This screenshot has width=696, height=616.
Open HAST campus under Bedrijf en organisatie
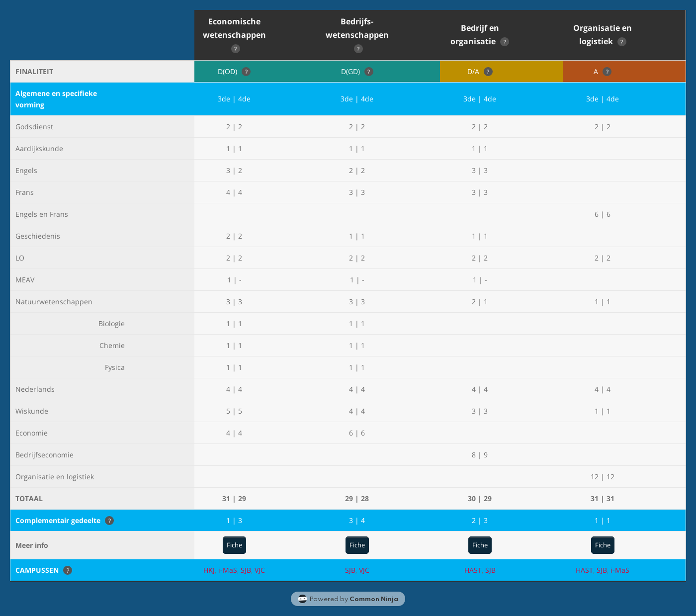pos(473,570)
